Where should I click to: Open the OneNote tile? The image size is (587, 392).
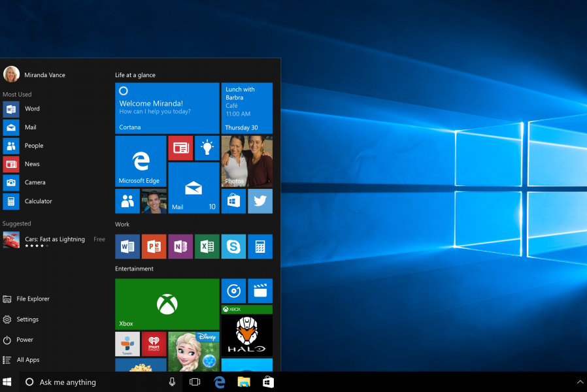(x=180, y=246)
